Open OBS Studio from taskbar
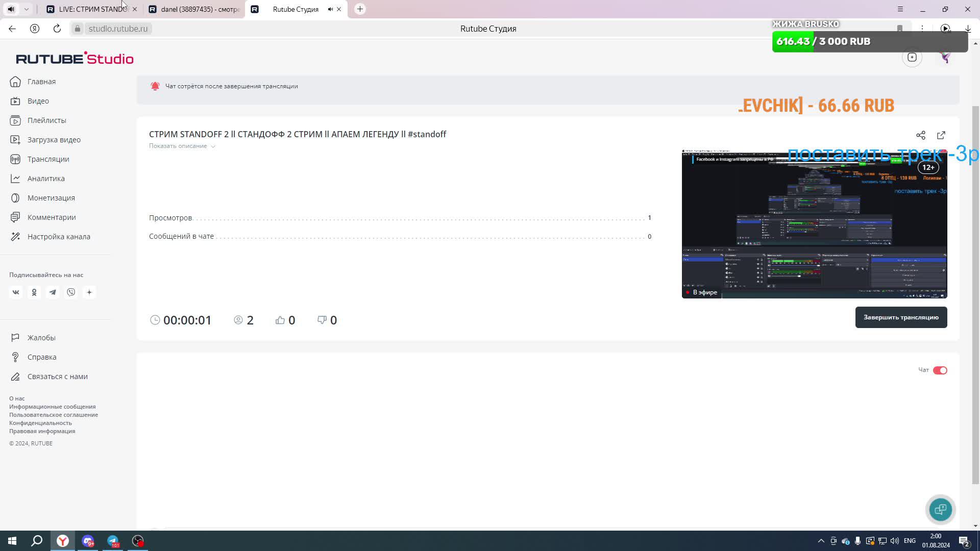Image resolution: width=980 pixels, height=551 pixels. tap(138, 541)
